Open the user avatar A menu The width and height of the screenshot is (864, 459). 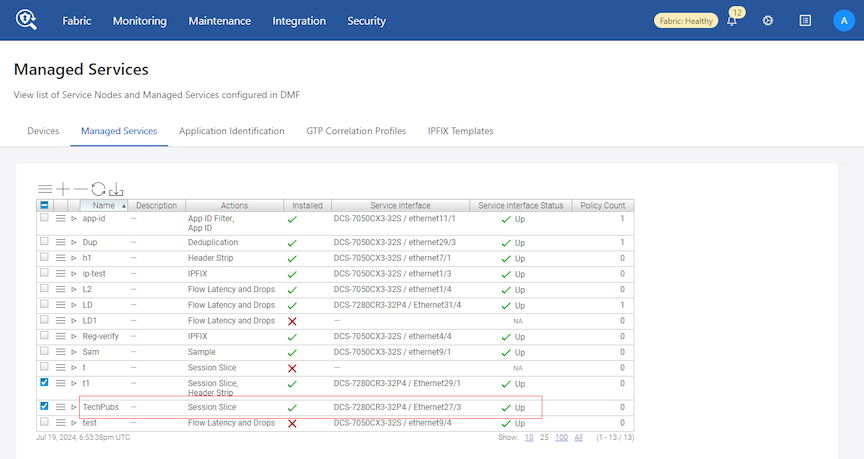pyautogui.click(x=844, y=21)
